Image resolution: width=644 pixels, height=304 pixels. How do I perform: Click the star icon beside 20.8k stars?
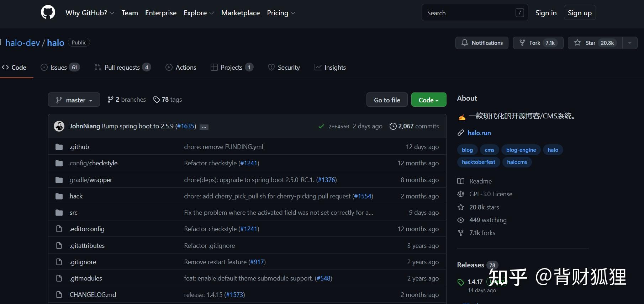[461, 207]
